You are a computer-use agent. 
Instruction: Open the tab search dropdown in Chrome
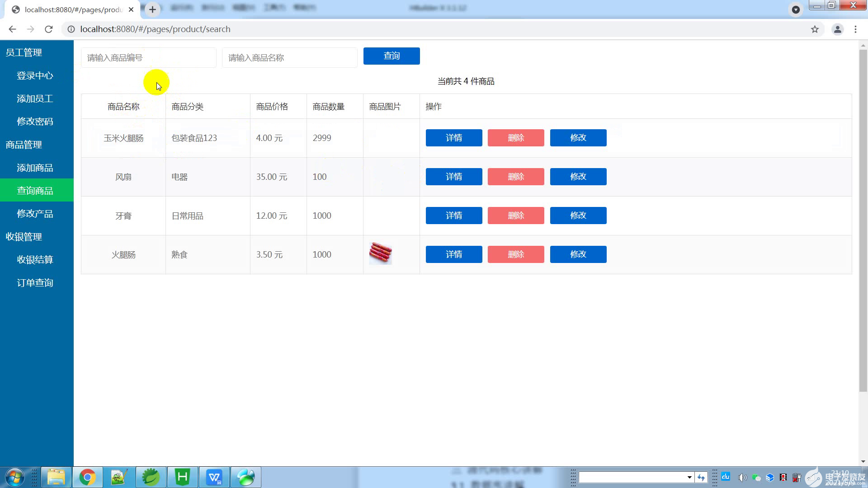(x=796, y=9)
